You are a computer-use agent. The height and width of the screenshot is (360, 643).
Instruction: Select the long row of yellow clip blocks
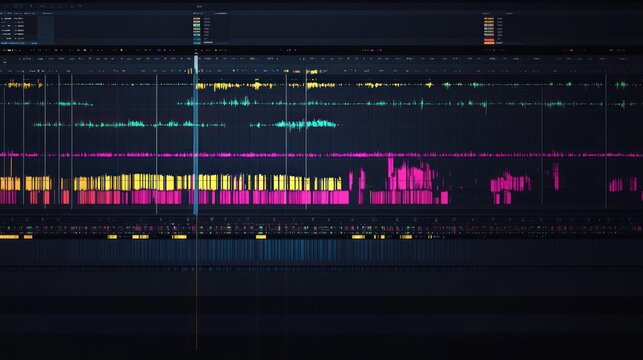(171, 182)
